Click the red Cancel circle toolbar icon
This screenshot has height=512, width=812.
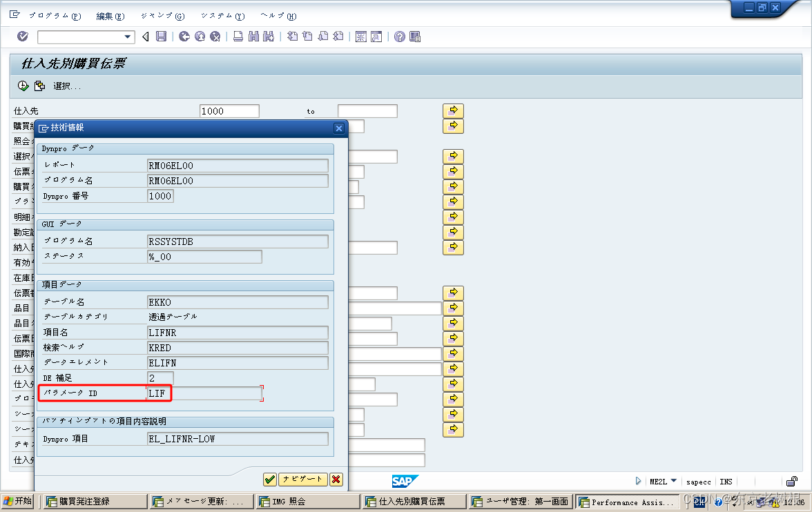[213, 37]
